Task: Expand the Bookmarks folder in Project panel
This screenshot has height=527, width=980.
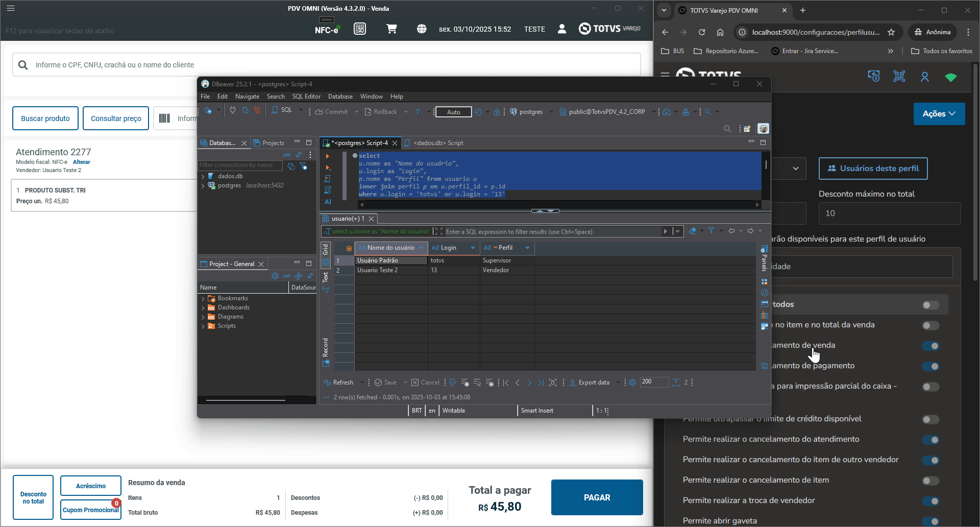Action: (203, 299)
